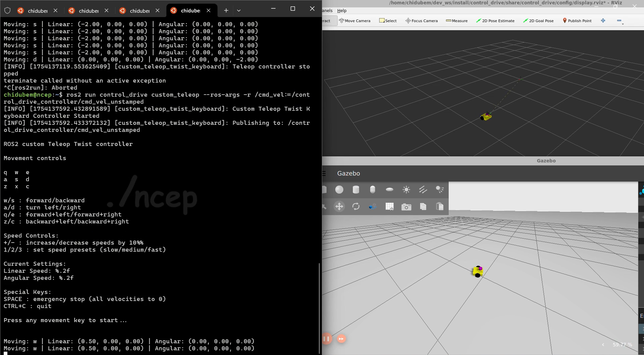
Task: Click the 'Special Keys:' line
Action: coord(28,292)
